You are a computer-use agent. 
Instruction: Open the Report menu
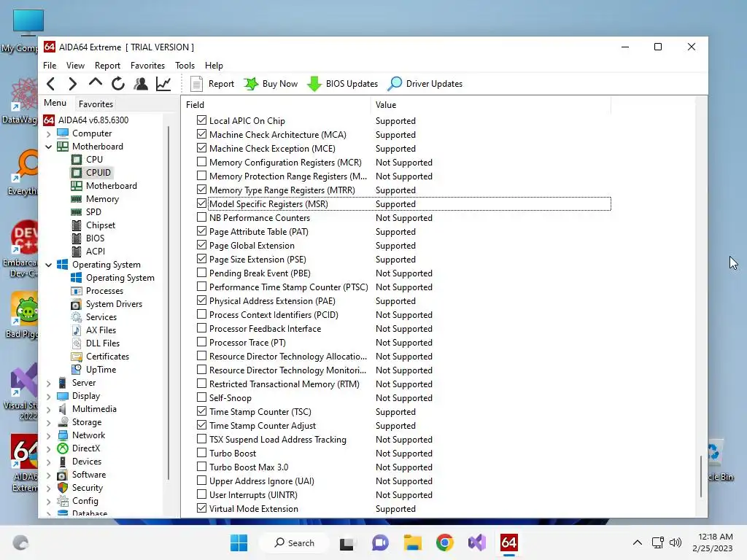107,65
